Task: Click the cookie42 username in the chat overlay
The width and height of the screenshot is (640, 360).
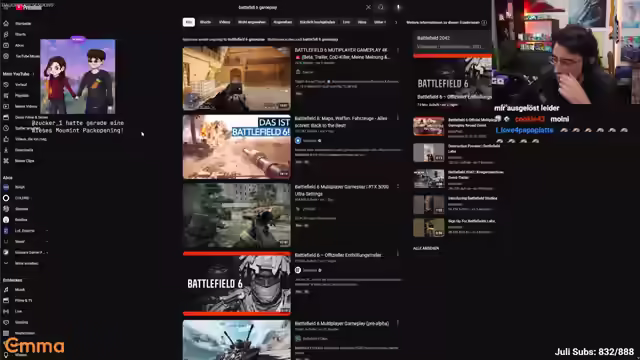Action: (x=529, y=119)
